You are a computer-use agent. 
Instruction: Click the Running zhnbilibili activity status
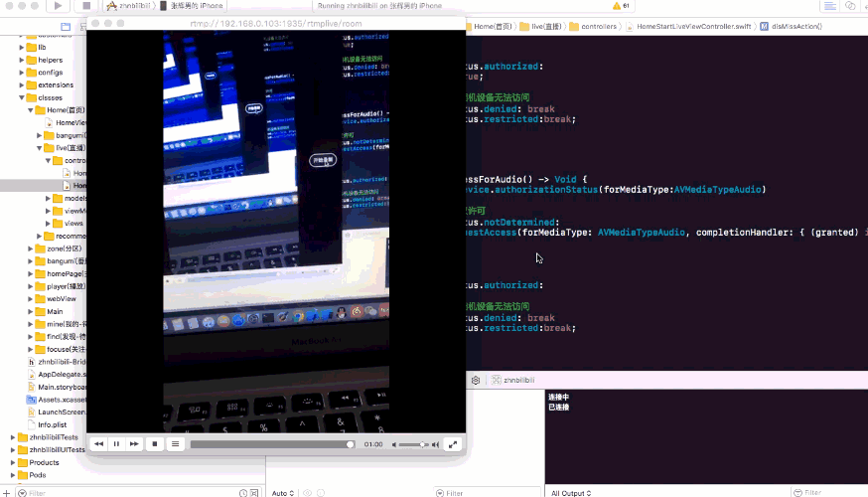(379, 6)
